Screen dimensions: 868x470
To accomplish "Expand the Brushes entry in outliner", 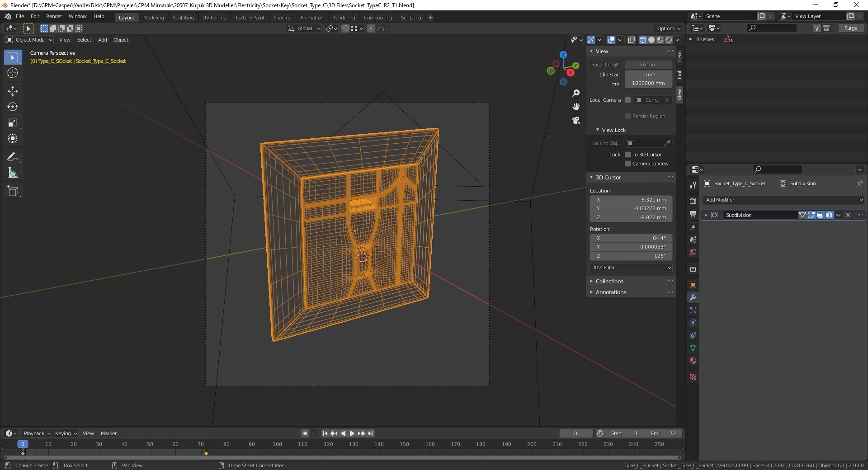I will click(x=691, y=39).
